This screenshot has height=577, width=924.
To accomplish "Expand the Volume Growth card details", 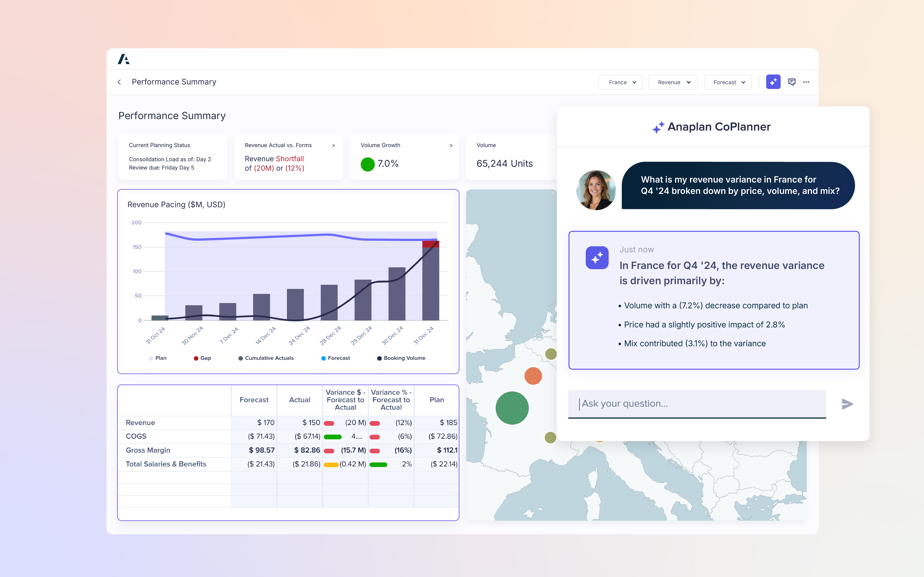I will (x=451, y=145).
